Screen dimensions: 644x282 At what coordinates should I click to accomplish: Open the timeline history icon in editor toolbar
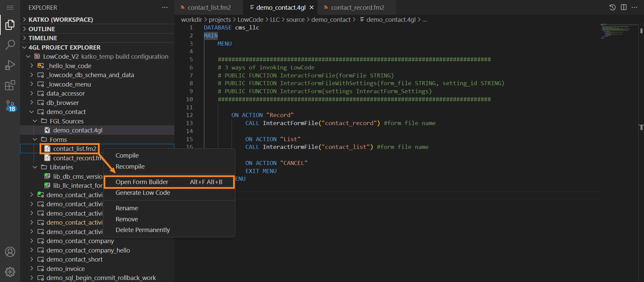612,7
